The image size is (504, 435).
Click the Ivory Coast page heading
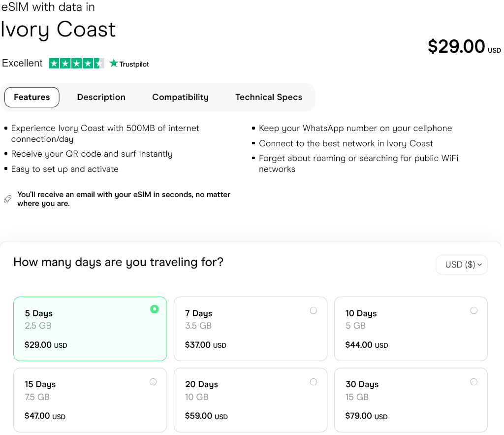[x=58, y=29]
